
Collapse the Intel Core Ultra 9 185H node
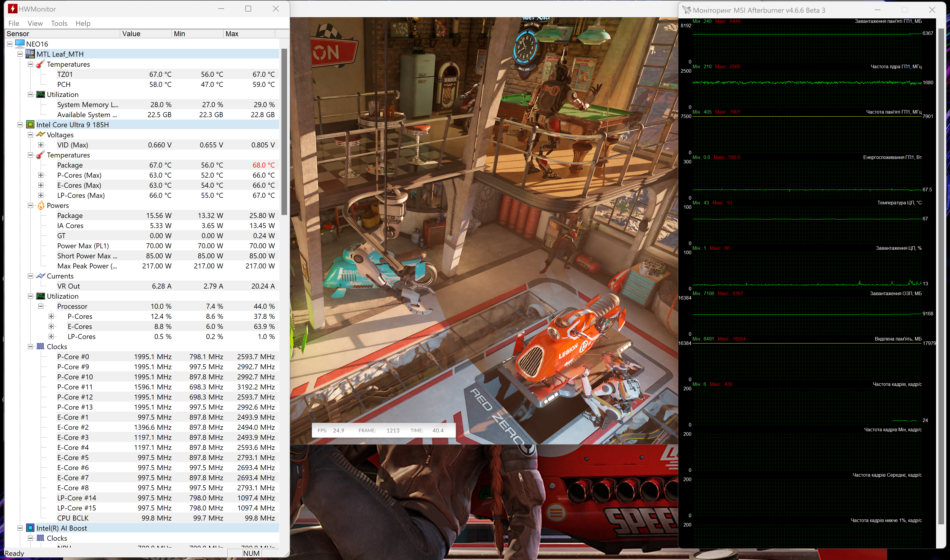[20, 125]
